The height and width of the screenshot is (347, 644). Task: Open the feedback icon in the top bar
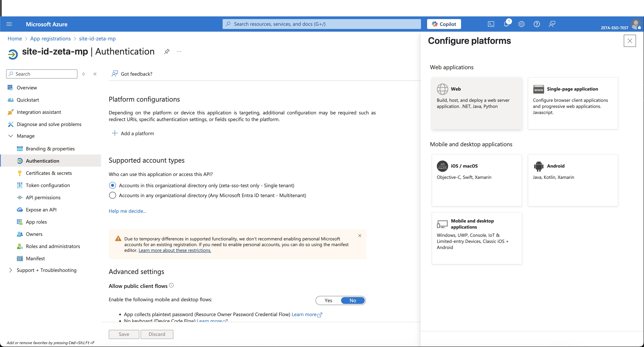[x=552, y=24]
